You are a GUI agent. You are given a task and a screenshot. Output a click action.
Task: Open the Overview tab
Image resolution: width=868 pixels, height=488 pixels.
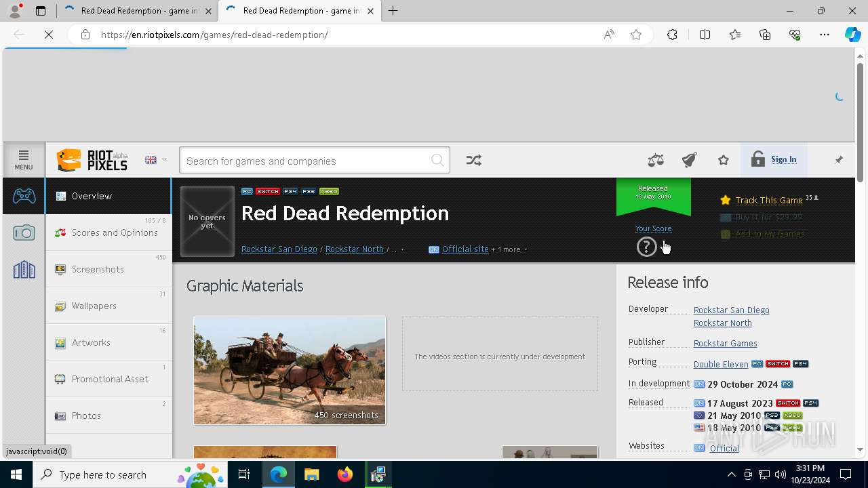click(108, 196)
